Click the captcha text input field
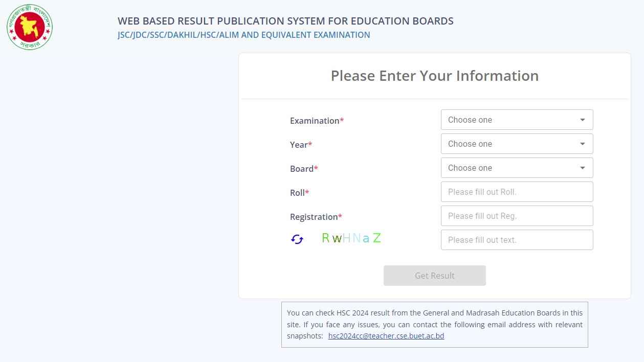This screenshot has height=362, width=644. 517,240
